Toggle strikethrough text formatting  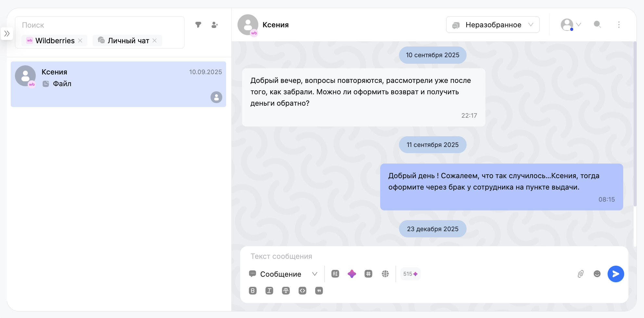pyautogui.click(x=286, y=291)
